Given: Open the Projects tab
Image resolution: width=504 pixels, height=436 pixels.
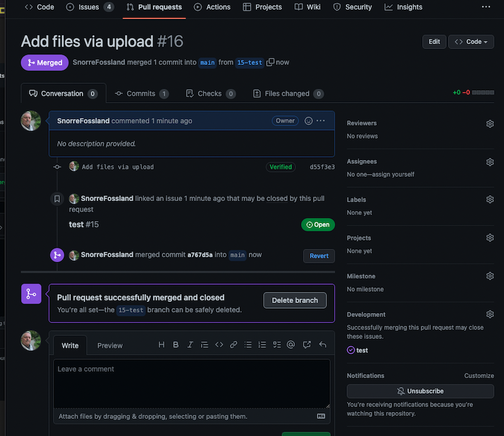Looking at the screenshot, I should click(x=262, y=7).
